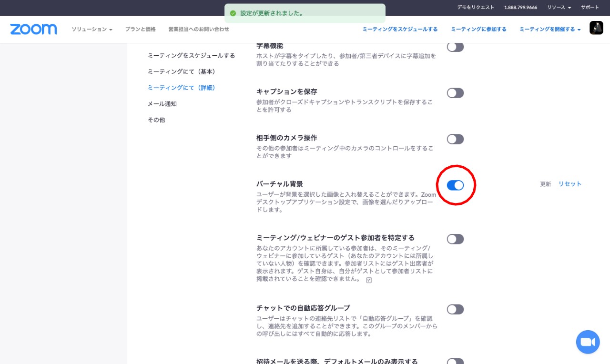This screenshot has width=610, height=364.
Task: Open the リソース dropdown menu
Action: pos(559,7)
